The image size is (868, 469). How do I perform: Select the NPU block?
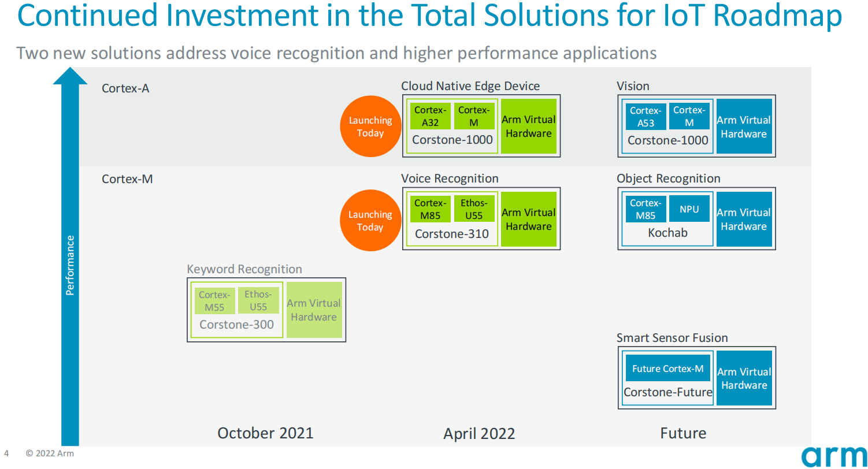pyautogui.click(x=689, y=209)
